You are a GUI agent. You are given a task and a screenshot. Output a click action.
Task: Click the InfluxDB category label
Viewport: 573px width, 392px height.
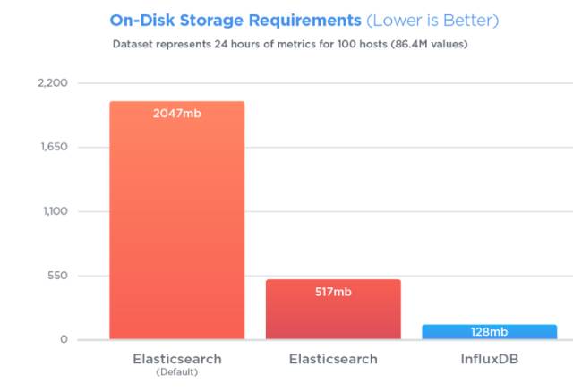pyautogui.click(x=490, y=359)
